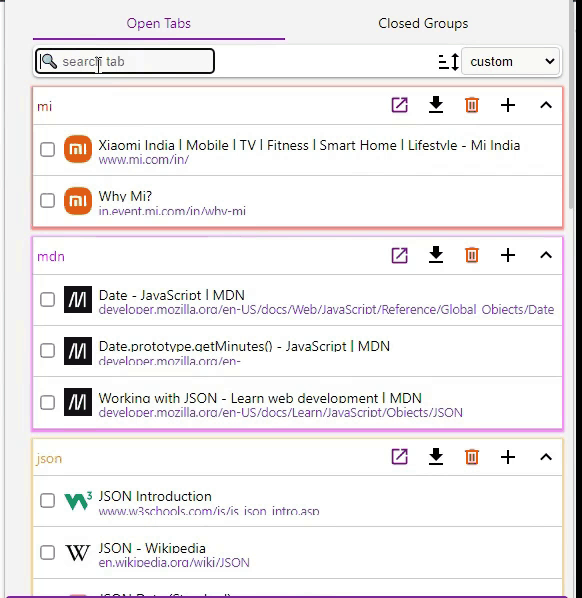This screenshot has width=582, height=598.
Task: Click the Global_Objects/Date URL
Action: pyautogui.click(x=326, y=310)
